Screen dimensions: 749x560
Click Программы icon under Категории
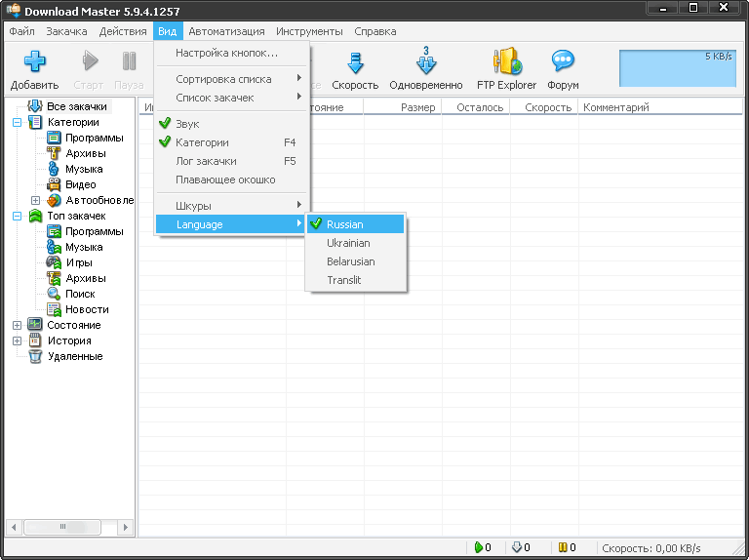coord(54,139)
